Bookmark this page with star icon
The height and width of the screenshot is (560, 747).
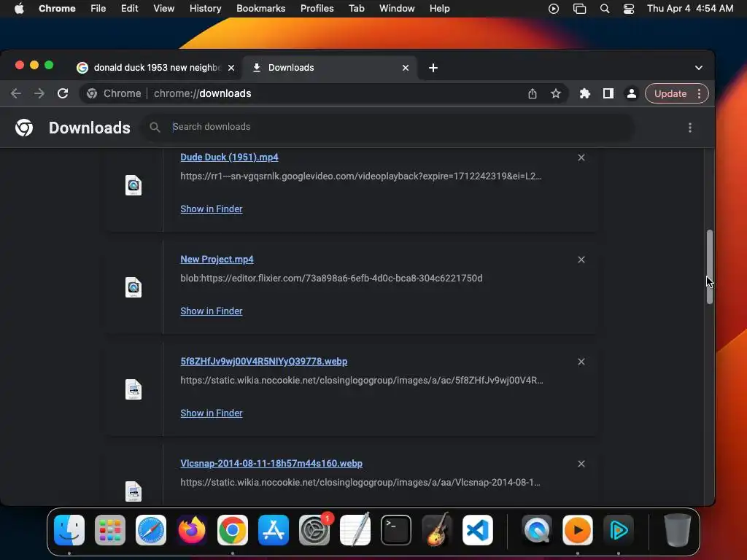(555, 93)
